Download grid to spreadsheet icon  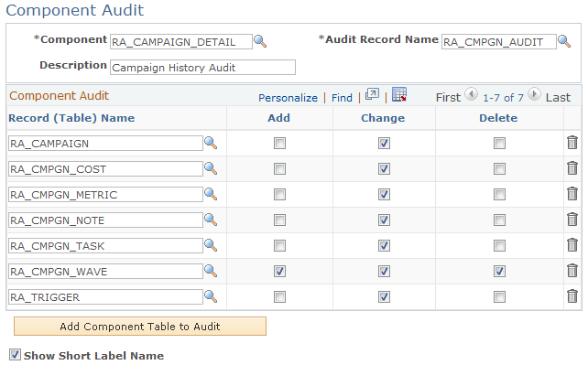pos(399,94)
